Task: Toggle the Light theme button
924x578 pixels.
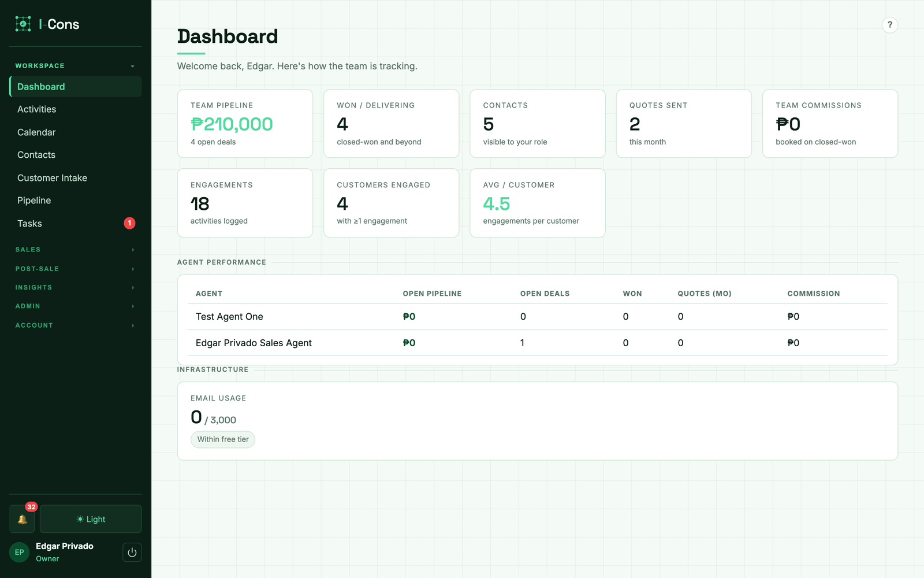Action: [91, 519]
